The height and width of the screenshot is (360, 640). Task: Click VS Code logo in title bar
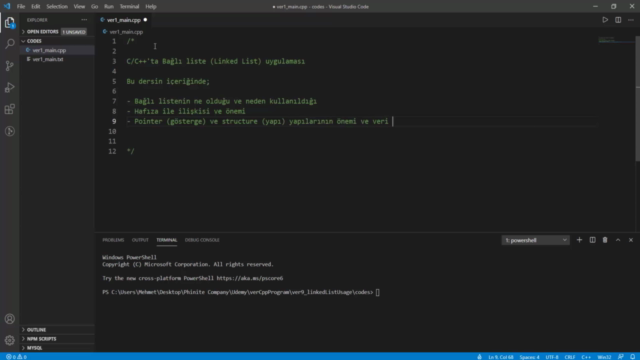[x=7, y=6]
